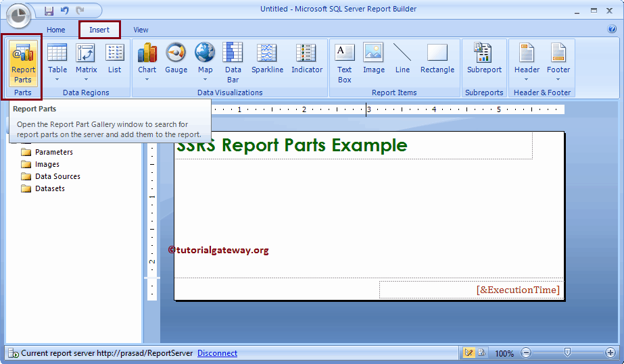Screen dimensions: 624x364
Task: Insert a Line item
Action: tap(402, 59)
